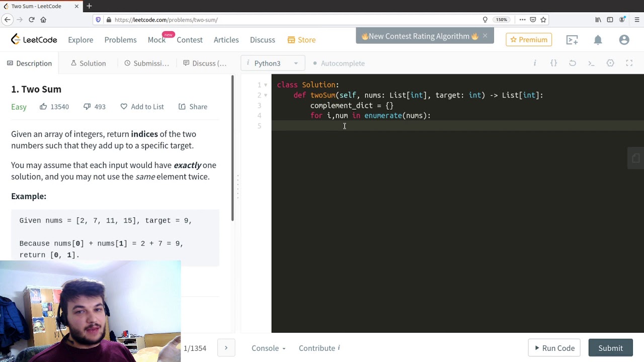Click Add to List

pyautogui.click(x=142, y=107)
